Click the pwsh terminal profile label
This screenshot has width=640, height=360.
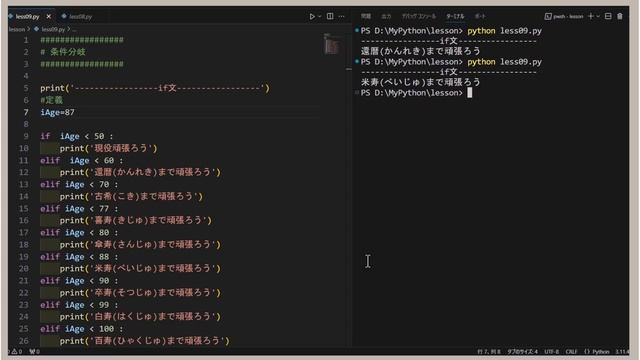(564, 16)
